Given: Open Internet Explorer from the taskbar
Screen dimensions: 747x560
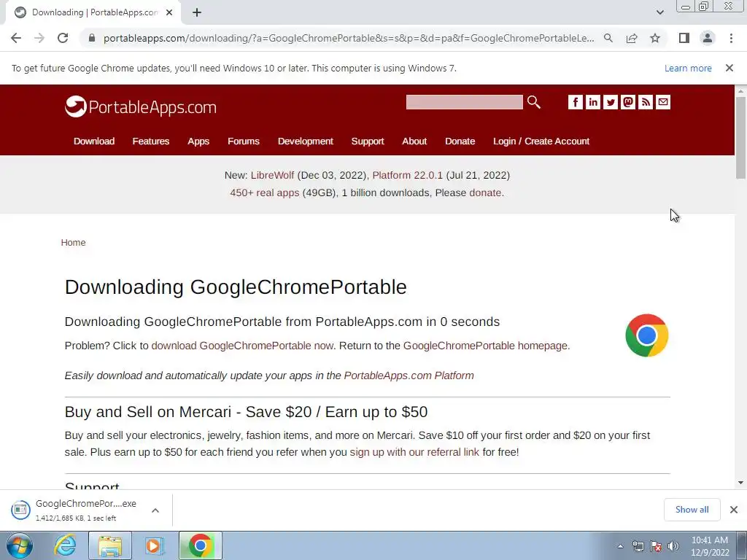Looking at the screenshot, I should coord(65,545).
